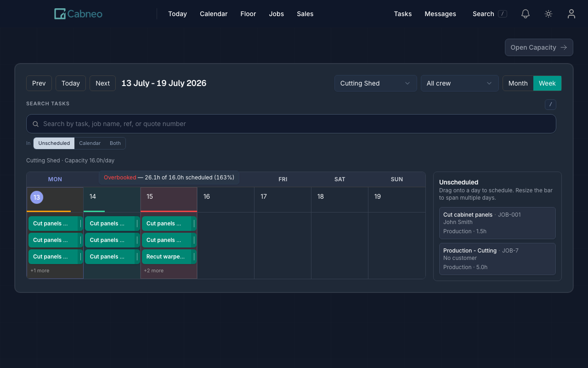The width and height of the screenshot is (588, 368).
Task: Open the Messages nav item
Action: tap(440, 14)
